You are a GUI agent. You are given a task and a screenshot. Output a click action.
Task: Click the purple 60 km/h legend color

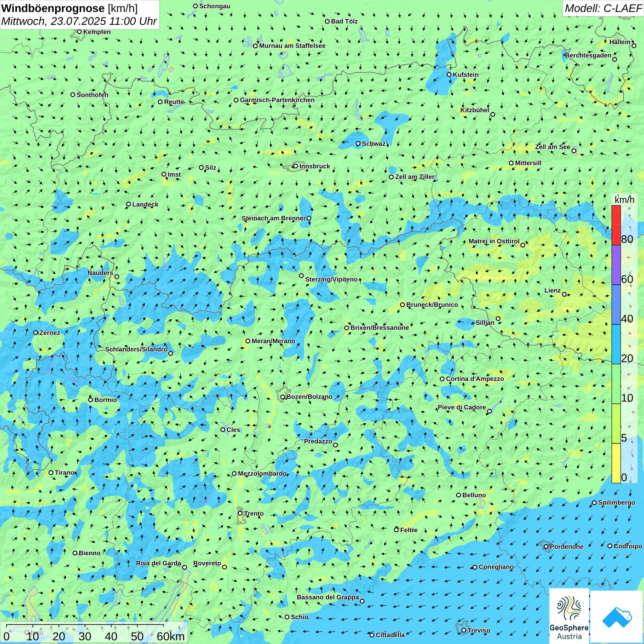616,265
